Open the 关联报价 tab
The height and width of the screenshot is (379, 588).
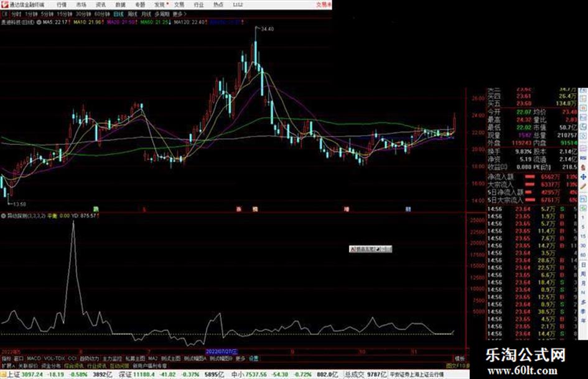[x=28, y=365]
